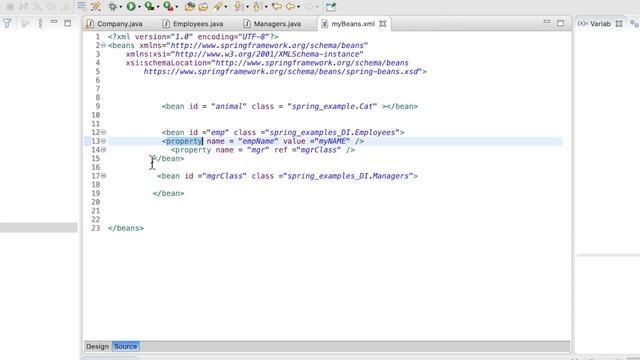Select the Source editor tab
The image size is (640, 360).
[x=125, y=346]
